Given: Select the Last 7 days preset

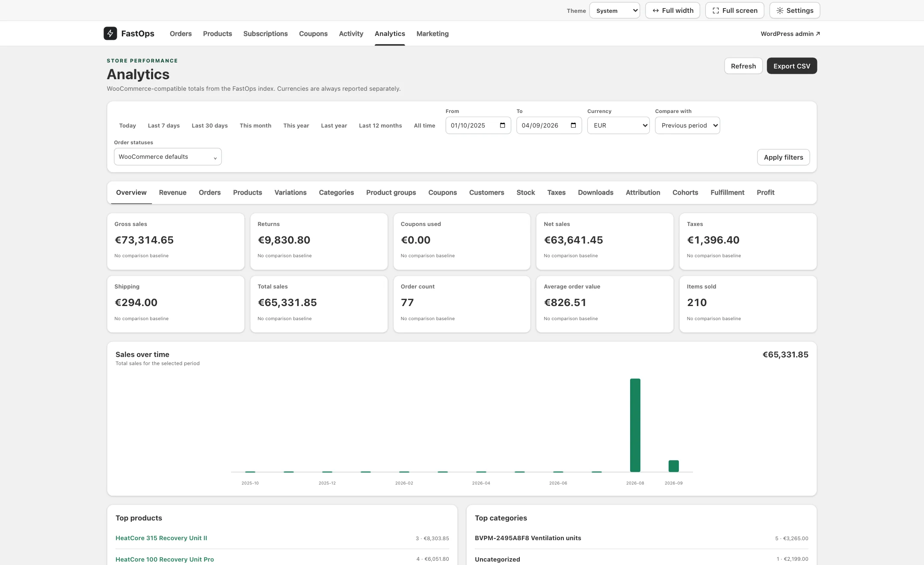Looking at the screenshot, I should (x=164, y=125).
